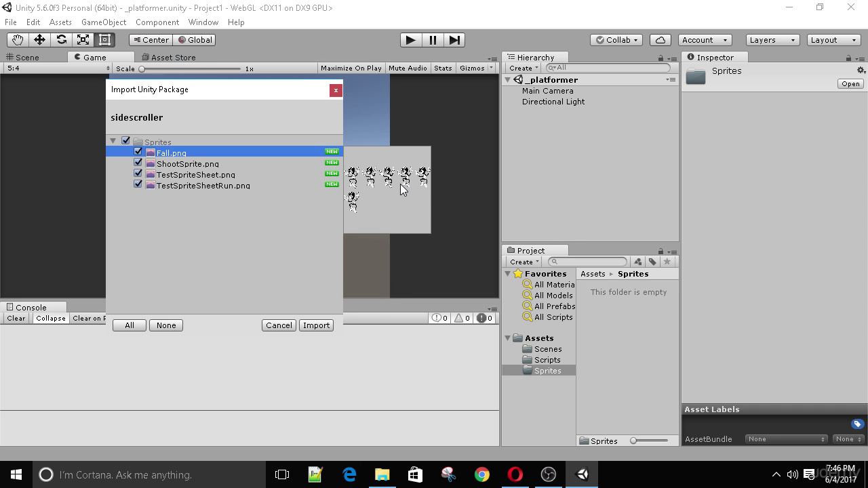The image size is (868, 488).
Task: Open the Unity icon in taskbar
Action: (582, 474)
